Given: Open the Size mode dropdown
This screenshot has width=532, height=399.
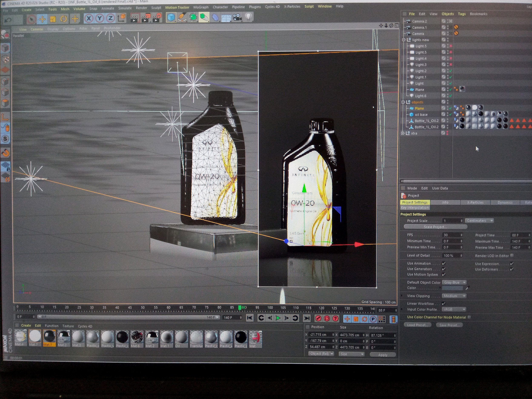Looking at the screenshot, I should tap(351, 354).
